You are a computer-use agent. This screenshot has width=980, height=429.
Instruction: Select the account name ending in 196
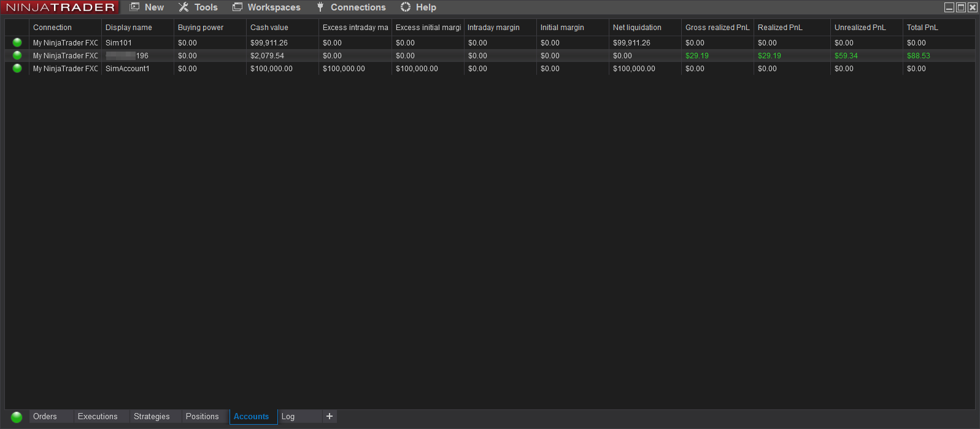click(x=137, y=56)
